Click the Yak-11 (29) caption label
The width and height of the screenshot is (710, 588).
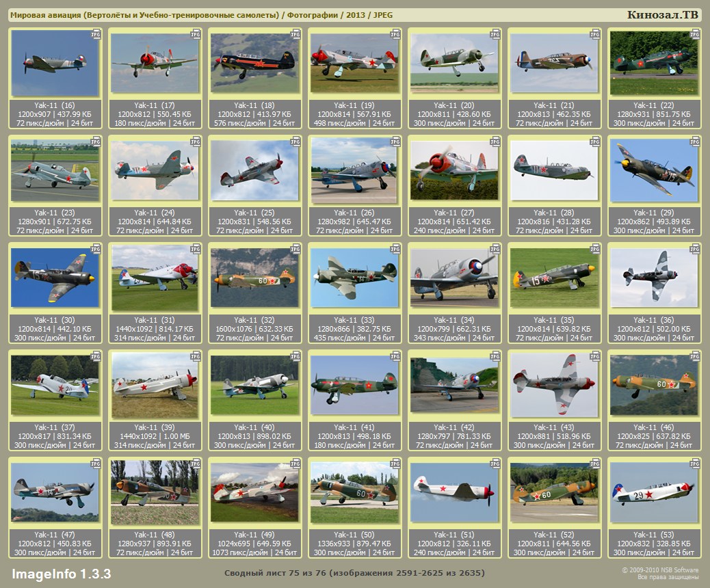click(654, 213)
